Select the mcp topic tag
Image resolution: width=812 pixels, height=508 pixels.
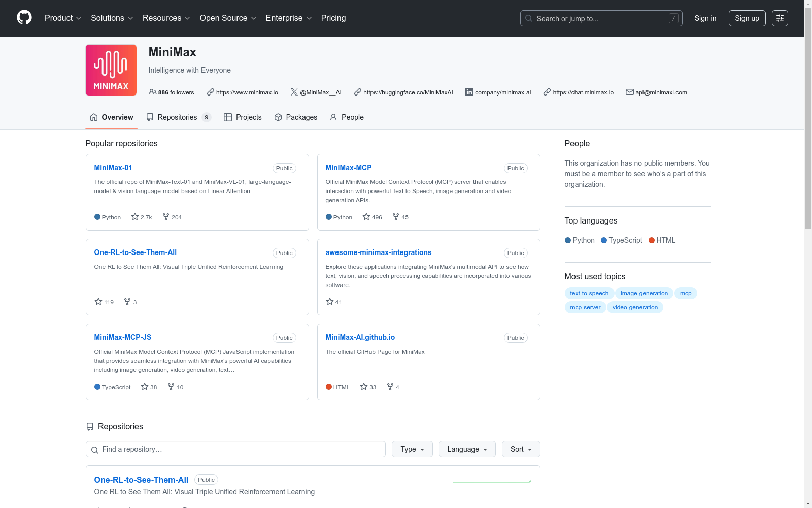686,293
